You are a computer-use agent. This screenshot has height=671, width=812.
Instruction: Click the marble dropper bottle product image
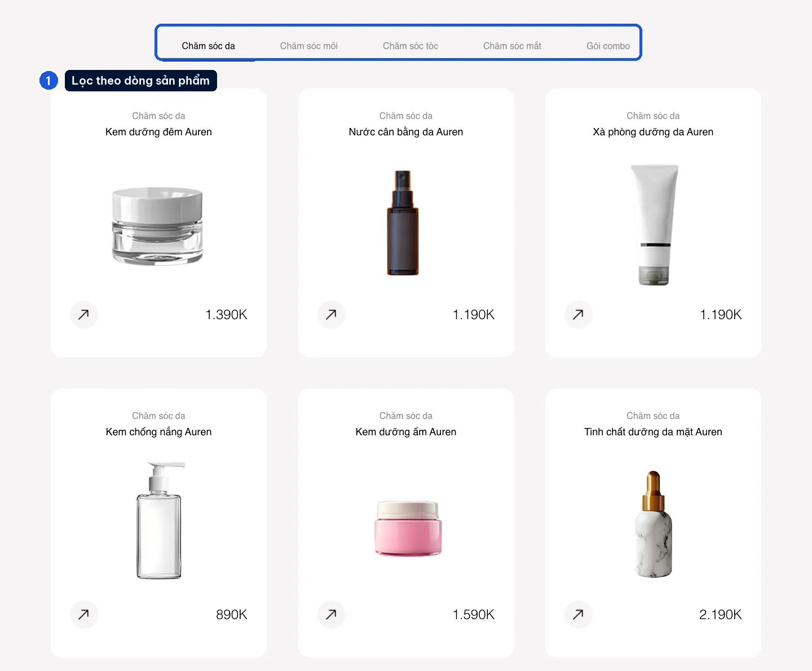(654, 524)
